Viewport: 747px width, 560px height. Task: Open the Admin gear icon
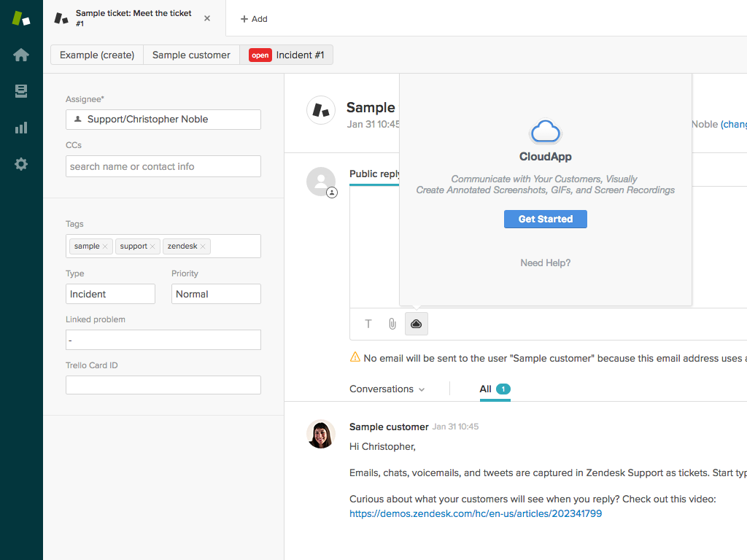(x=20, y=164)
